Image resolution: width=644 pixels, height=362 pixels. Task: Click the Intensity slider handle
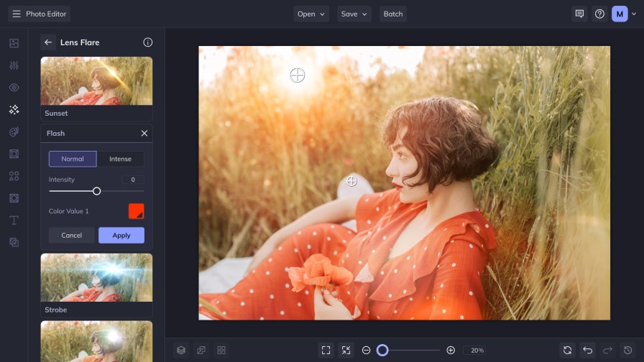96,191
